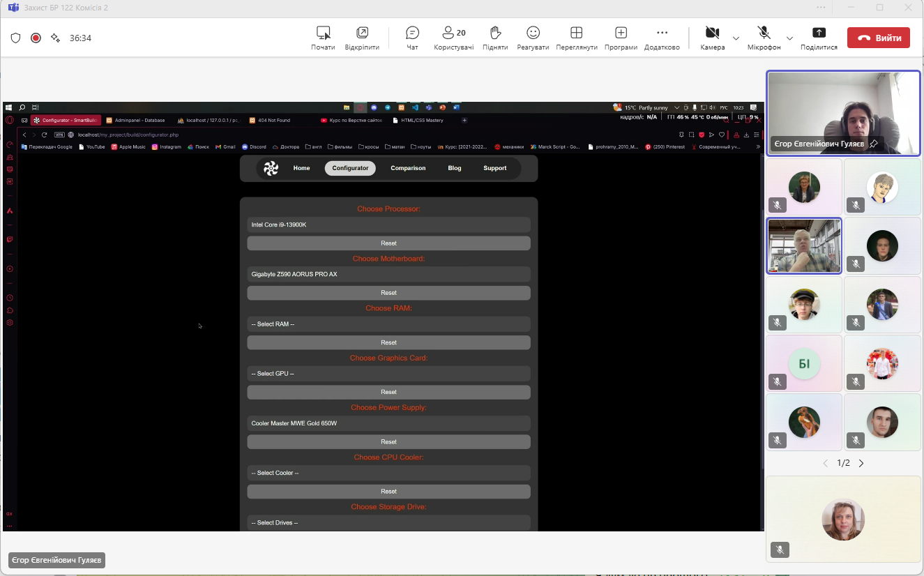Raise hand with Підняти button

pos(494,38)
